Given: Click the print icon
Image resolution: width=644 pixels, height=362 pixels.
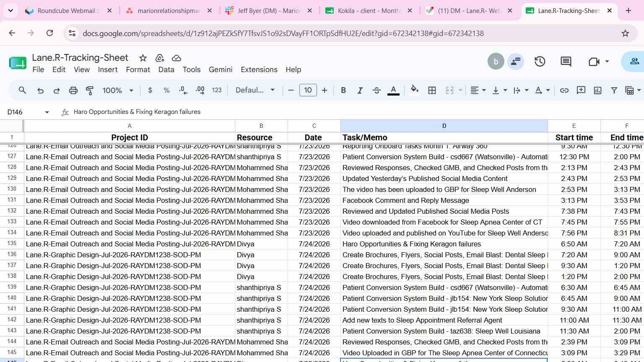Looking at the screenshot, I should pyautogui.click(x=73, y=90).
